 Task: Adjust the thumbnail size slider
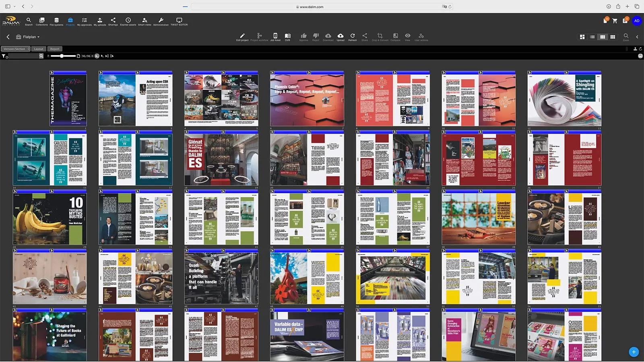[x=62, y=56]
